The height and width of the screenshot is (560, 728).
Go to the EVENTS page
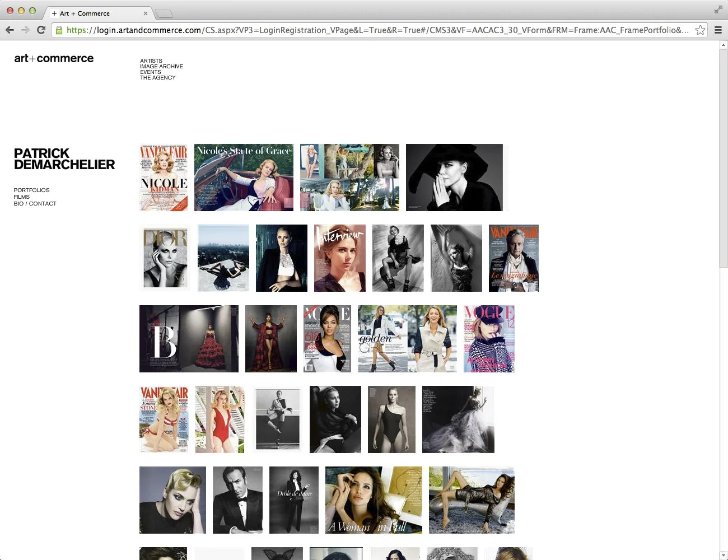pos(150,72)
